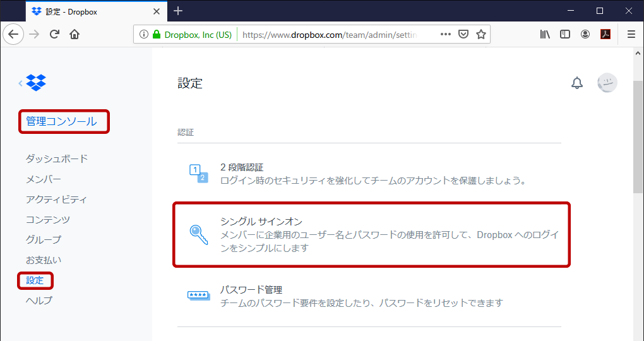Open page actions three-dot menu
Image resolution: width=644 pixels, height=341 pixels.
tap(445, 34)
